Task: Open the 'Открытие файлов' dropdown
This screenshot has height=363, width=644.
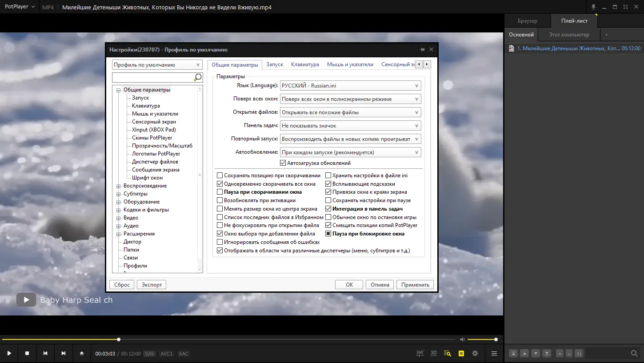Action: (x=351, y=112)
